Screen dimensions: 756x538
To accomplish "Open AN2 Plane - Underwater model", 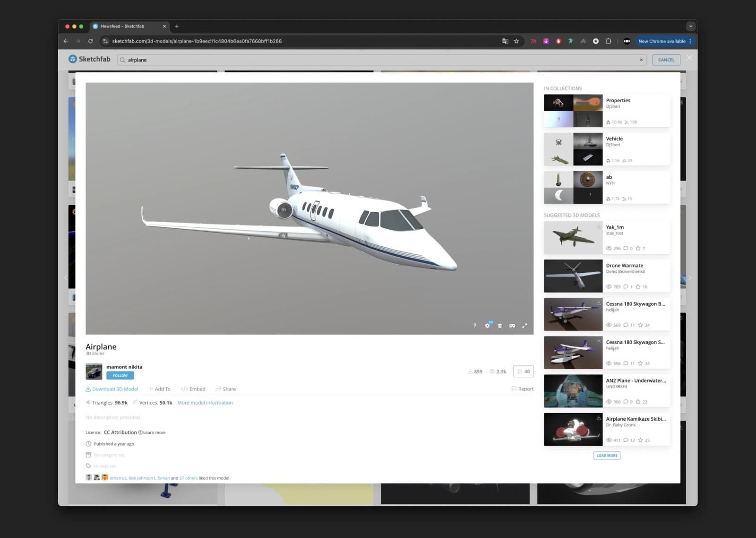I will tap(607, 391).
